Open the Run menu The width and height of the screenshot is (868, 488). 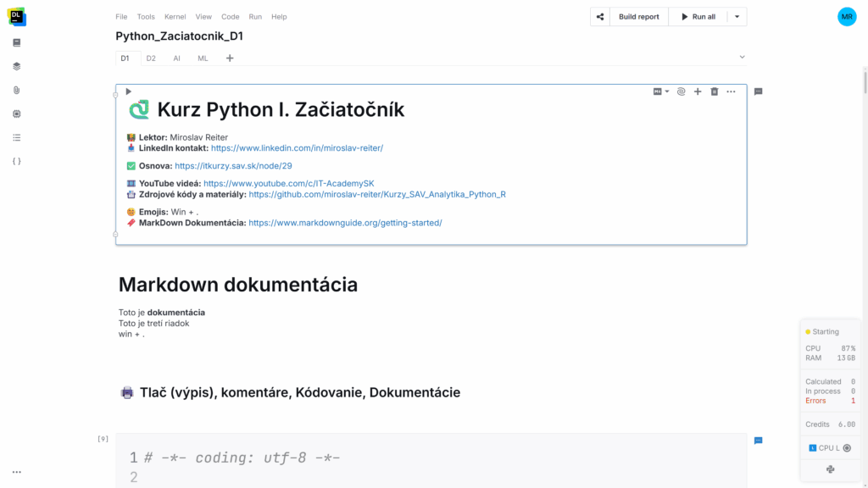coord(255,17)
